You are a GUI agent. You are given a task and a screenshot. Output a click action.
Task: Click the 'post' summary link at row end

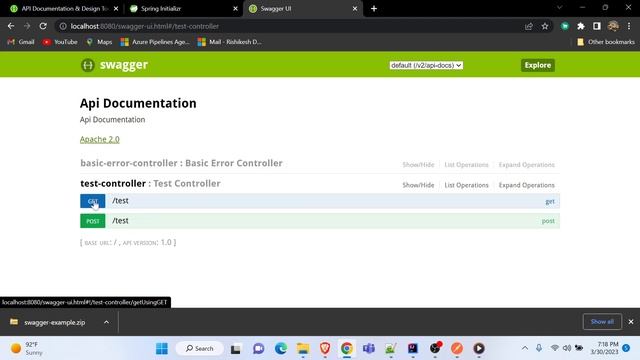coord(548,221)
